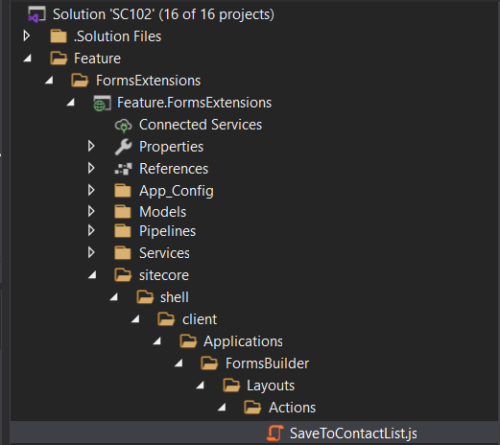Collapse the FormsExtensions solution folder arrow
This screenshot has width=500, height=445.
(49, 80)
